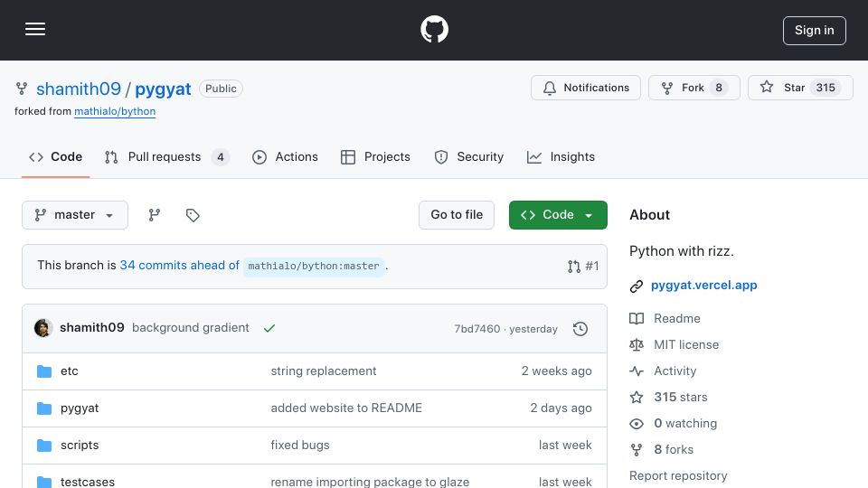The image size is (868, 488).
Task: Click the Sign in button
Action: pyautogui.click(x=814, y=31)
